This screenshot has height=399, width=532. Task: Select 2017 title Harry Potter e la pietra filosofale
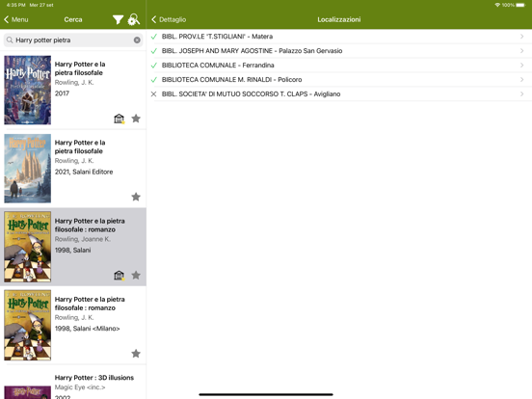[x=80, y=68]
